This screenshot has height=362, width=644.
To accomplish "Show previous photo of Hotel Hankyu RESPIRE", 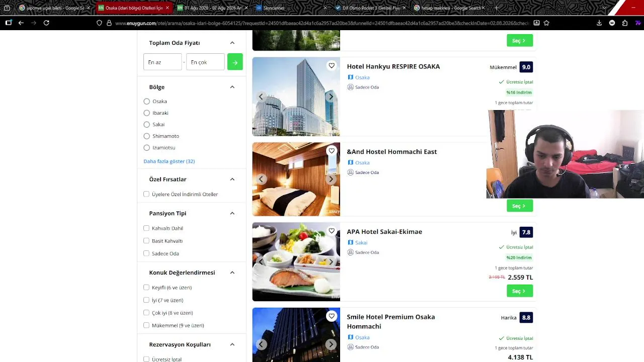I will pyautogui.click(x=261, y=97).
